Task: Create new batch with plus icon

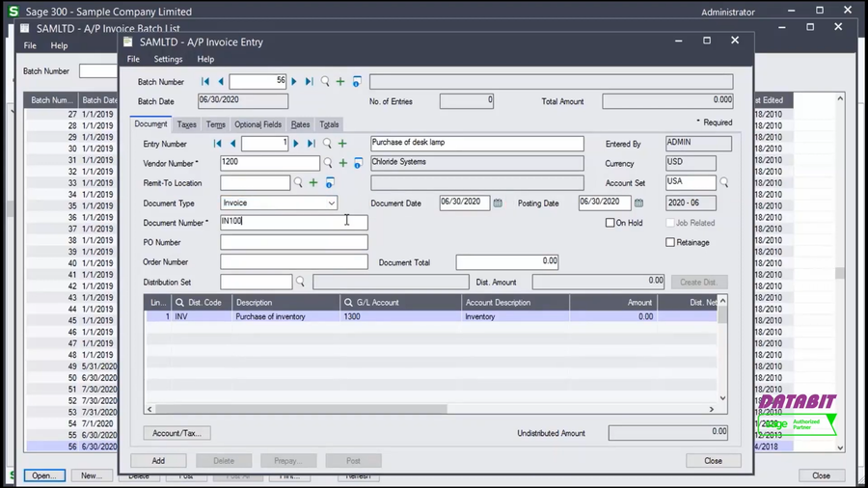Action: pyautogui.click(x=340, y=82)
